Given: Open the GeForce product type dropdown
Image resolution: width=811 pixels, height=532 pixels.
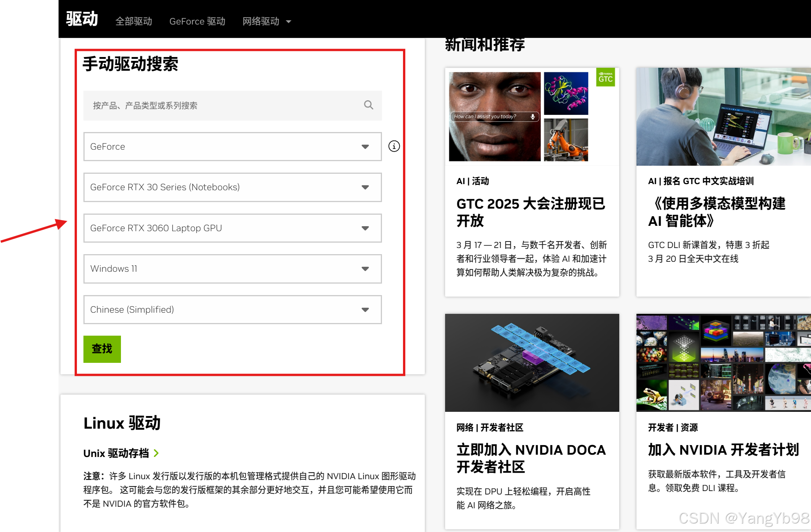Looking at the screenshot, I should pyautogui.click(x=232, y=147).
